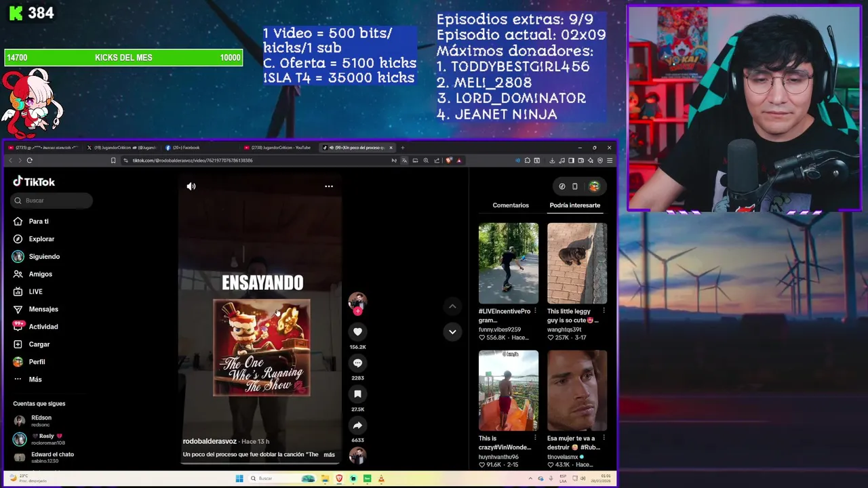Open the skateboard video thumbnail
The width and height of the screenshot is (868, 488).
pyautogui.click(x=509, y=263)
